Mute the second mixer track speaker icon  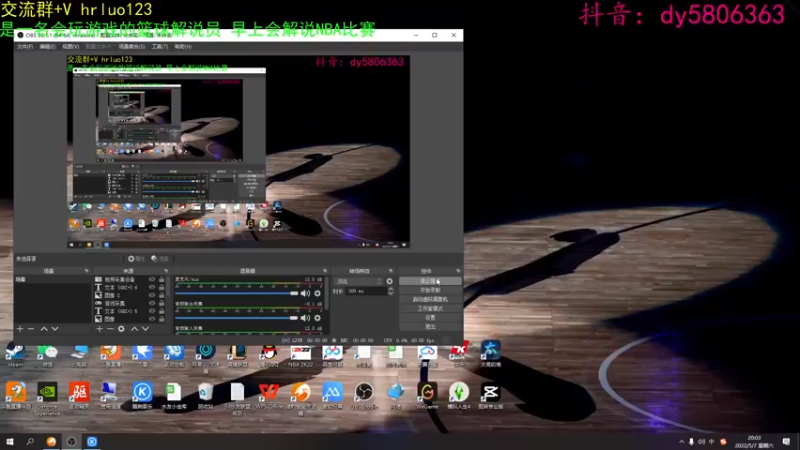(x=305, y=318)
